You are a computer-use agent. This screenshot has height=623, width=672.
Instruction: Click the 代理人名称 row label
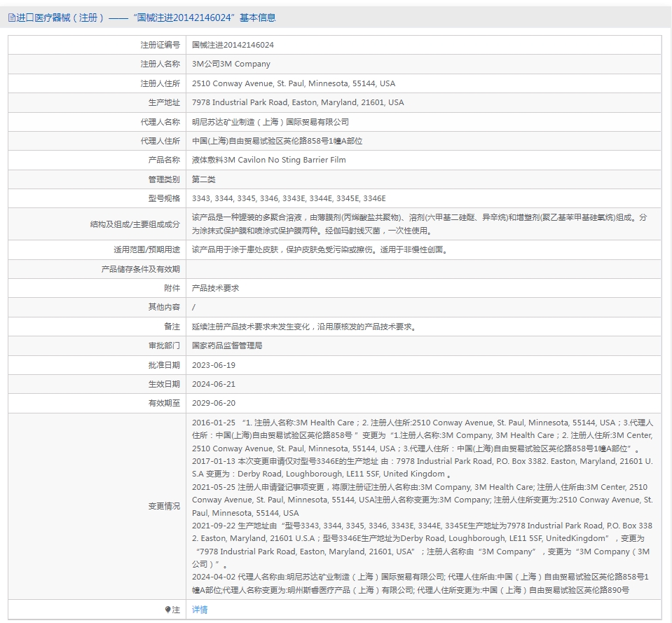point(160,122)
